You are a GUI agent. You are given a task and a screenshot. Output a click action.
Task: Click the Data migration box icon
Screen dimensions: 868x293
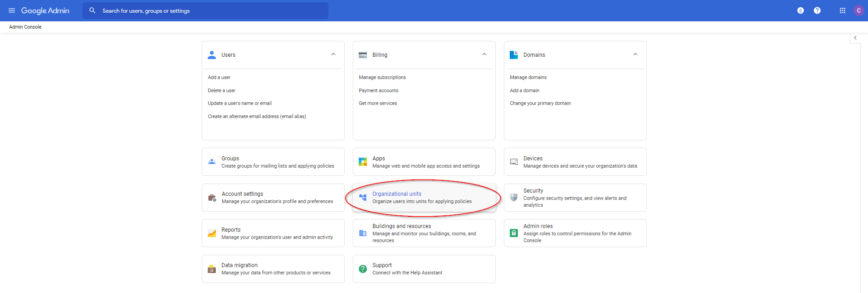click(x=212, y=269)
